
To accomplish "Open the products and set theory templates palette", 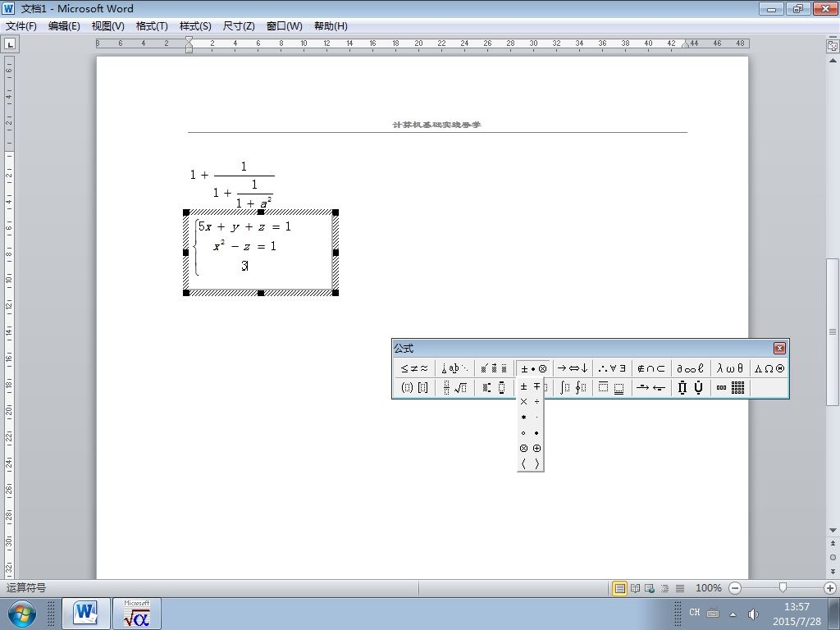I will tap(691, 388).
